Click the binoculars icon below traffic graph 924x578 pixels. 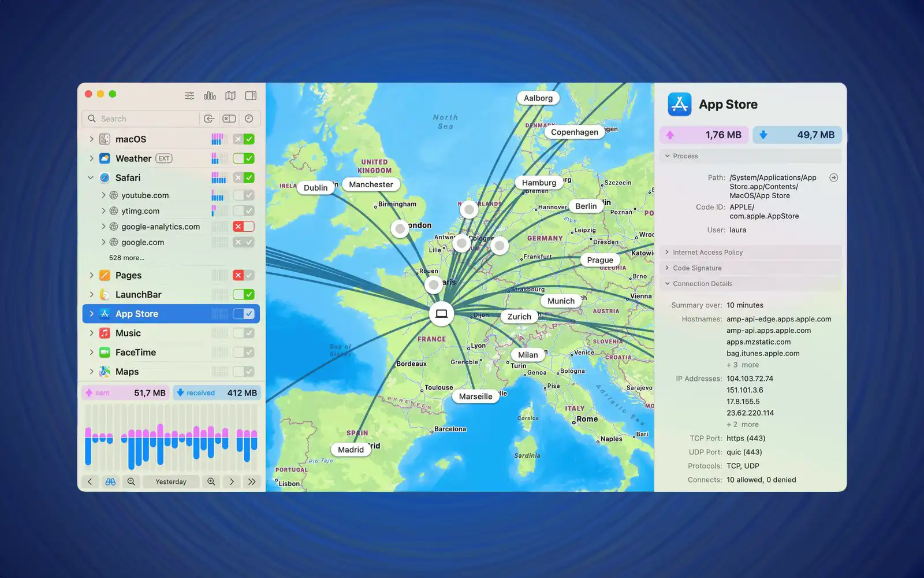tap(110, 481)
